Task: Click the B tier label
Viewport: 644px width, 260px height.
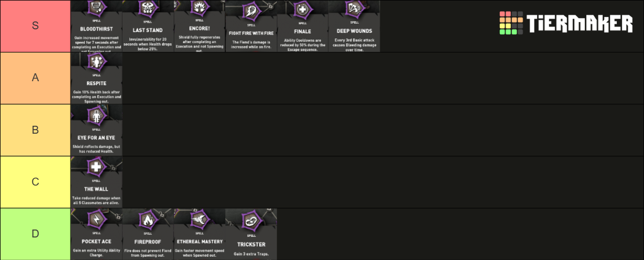Action: [x=36, y=130]
